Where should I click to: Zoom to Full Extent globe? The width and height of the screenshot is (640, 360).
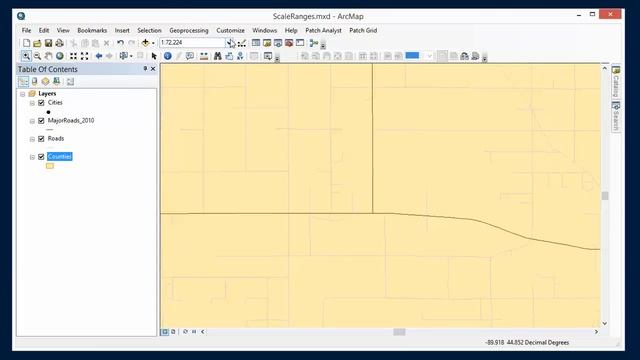[60, 56]
